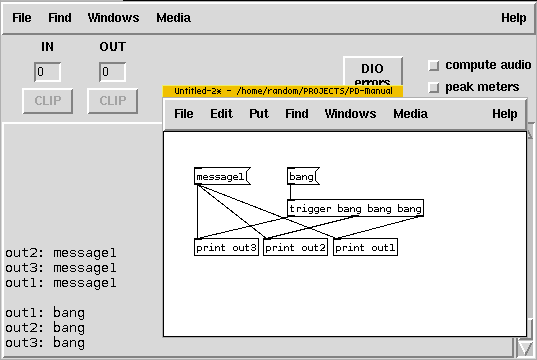This screenshot has height=360, width=537.
Task: Click console scrollbar down arrow
Action: click(x=524, y=348)
